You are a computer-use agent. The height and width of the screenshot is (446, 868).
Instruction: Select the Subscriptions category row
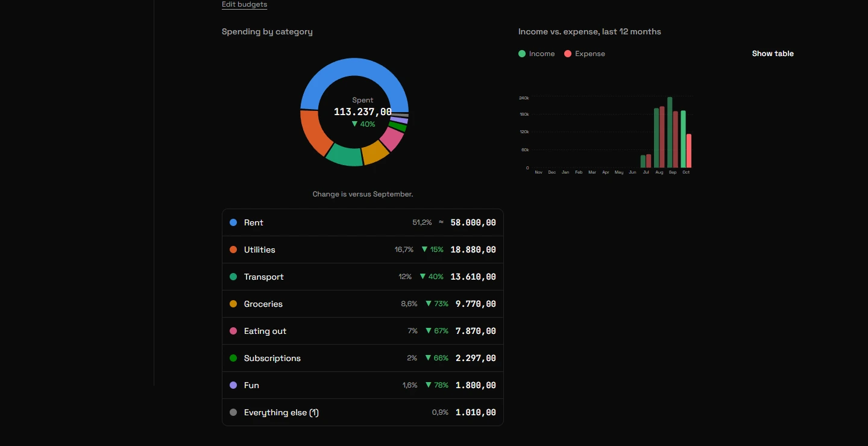coord(363,358)
